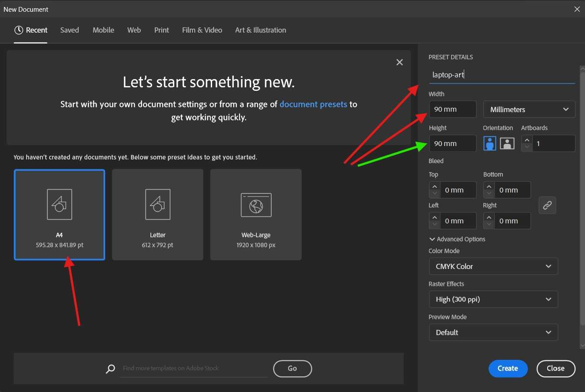Click the document name field laptop-art
This screenshot has height=392, width=585.
[x=502, y=75]
